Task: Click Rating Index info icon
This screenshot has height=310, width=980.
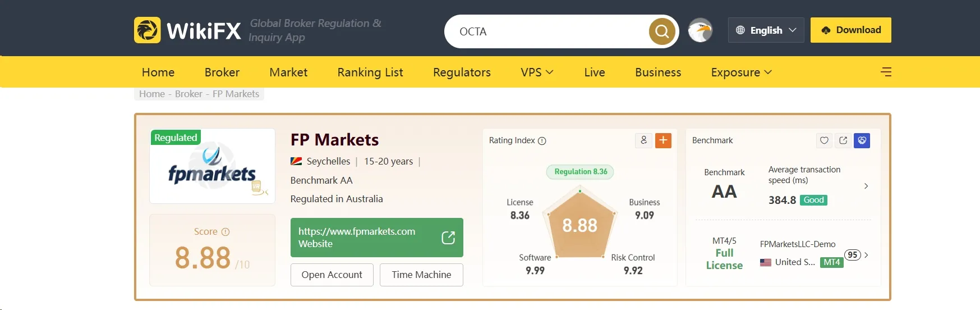Action: click(542, 141)
